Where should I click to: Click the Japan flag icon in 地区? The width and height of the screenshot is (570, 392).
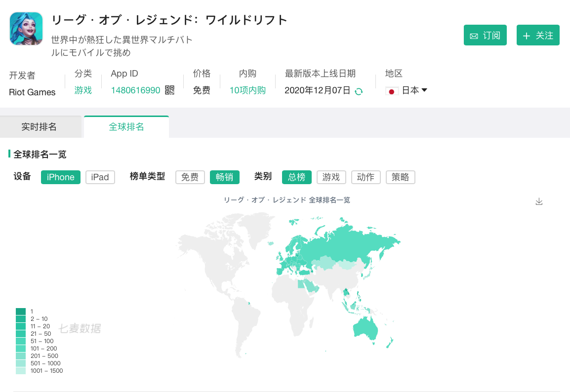[x=392, y=91]
